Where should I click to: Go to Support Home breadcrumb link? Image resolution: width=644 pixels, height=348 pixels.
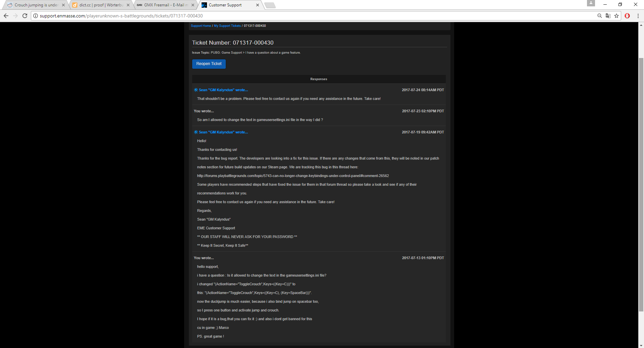tap(201, 26)
